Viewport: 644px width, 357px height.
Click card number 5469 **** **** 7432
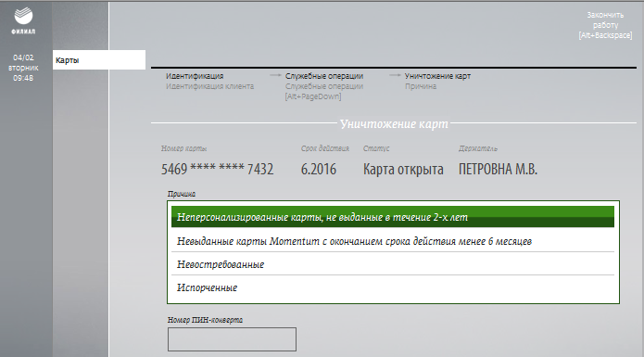(217, 169)
